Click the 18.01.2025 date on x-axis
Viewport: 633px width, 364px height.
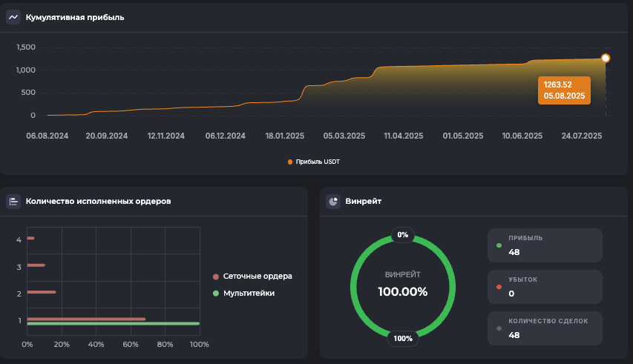pos(286,136)
